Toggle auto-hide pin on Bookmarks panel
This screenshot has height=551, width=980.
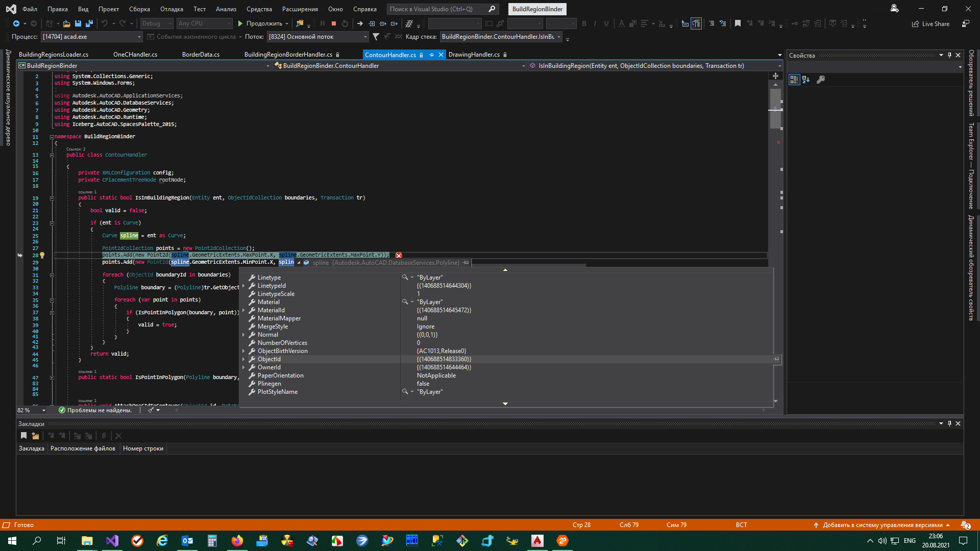click(x=949, y=423)
